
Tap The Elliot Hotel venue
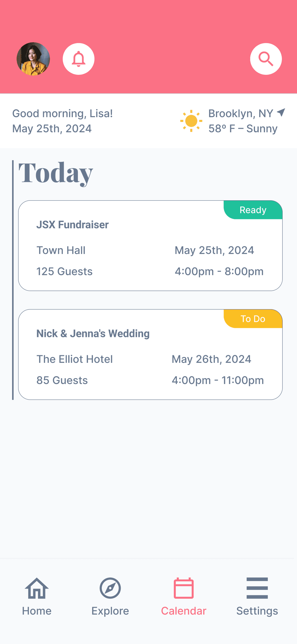[x=75, y=359]
